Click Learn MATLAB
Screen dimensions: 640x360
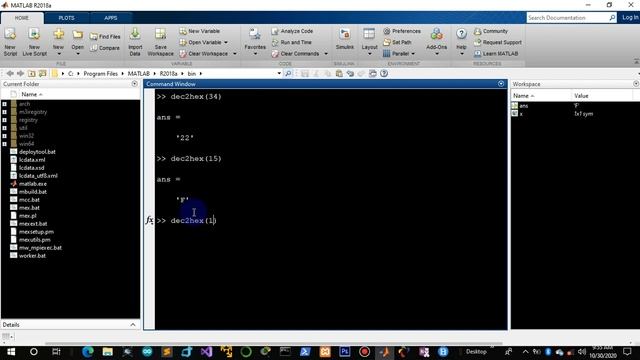pos(496,53)
